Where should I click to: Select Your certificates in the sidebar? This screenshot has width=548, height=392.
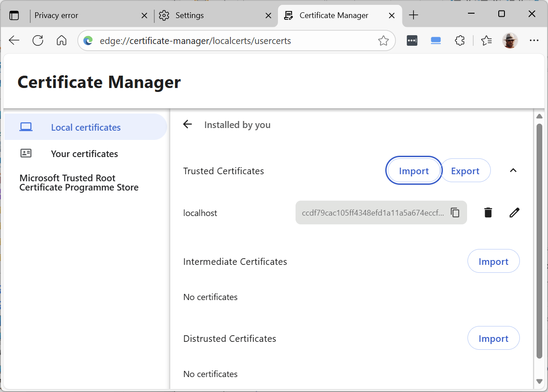tap(84, 154)
